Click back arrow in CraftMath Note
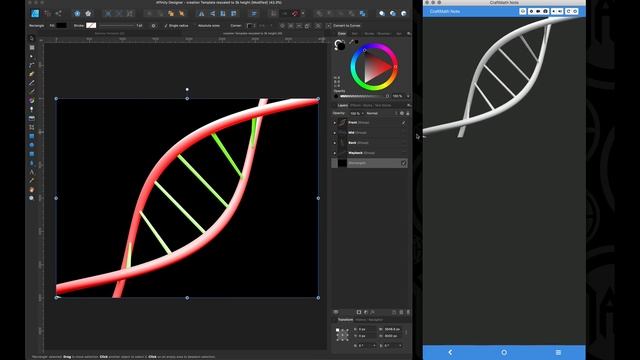 [x=450, y=352]
